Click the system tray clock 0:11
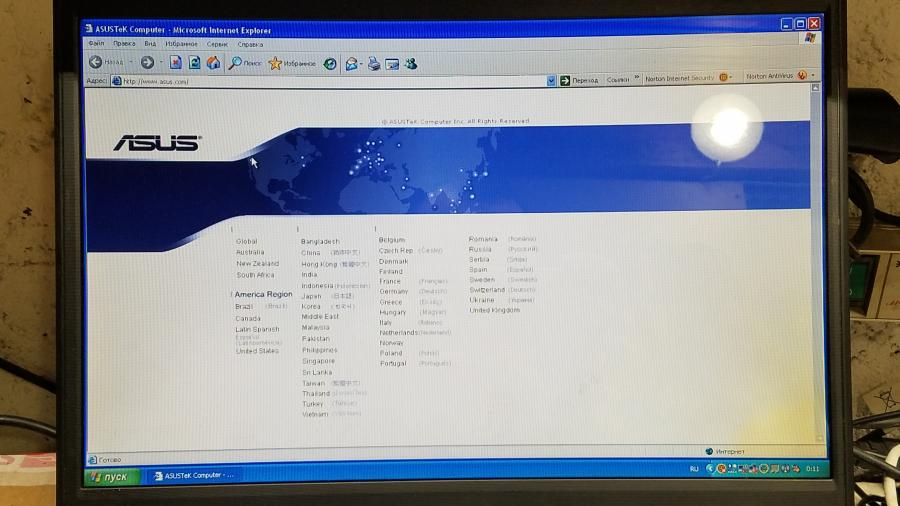The image size is (900, 506). tap(812, 469)
